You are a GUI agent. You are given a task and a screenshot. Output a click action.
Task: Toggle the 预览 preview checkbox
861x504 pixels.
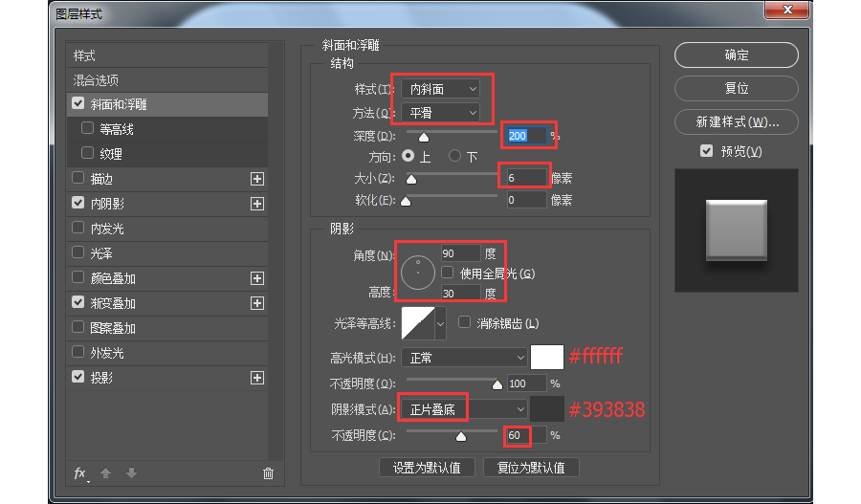[707, 151]
